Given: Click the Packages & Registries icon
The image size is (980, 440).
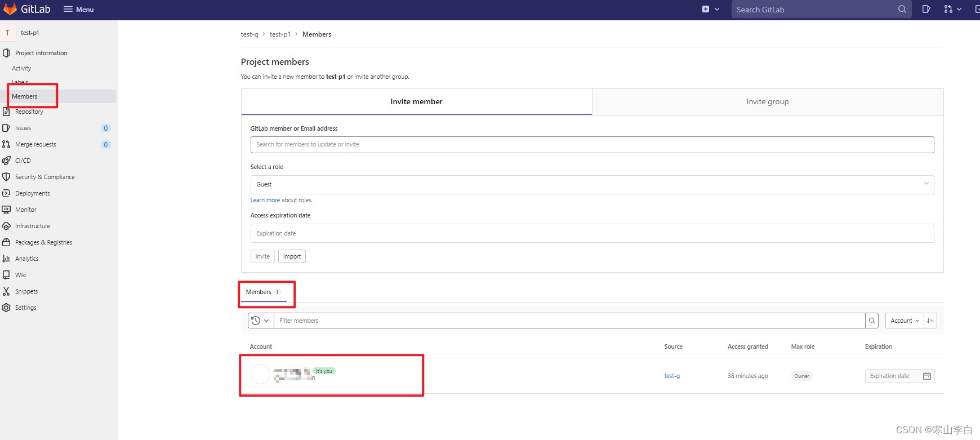Looking at the screenshot, I should [6, 242].
